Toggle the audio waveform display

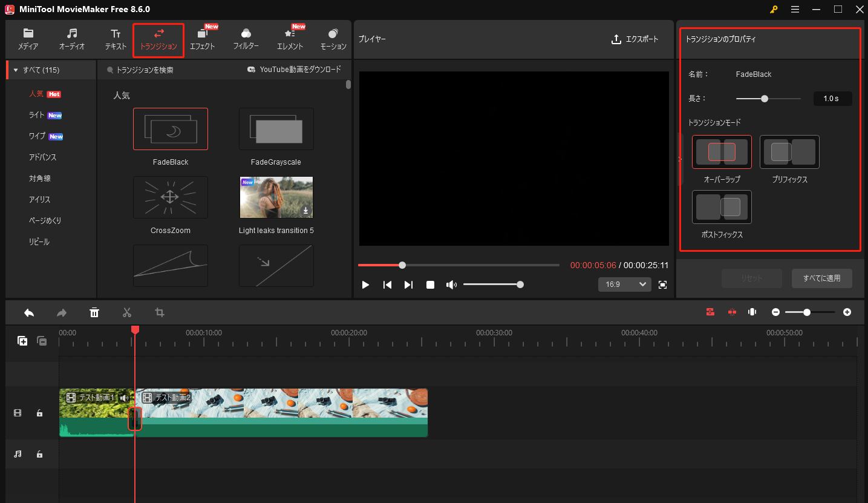click(751, 312)
